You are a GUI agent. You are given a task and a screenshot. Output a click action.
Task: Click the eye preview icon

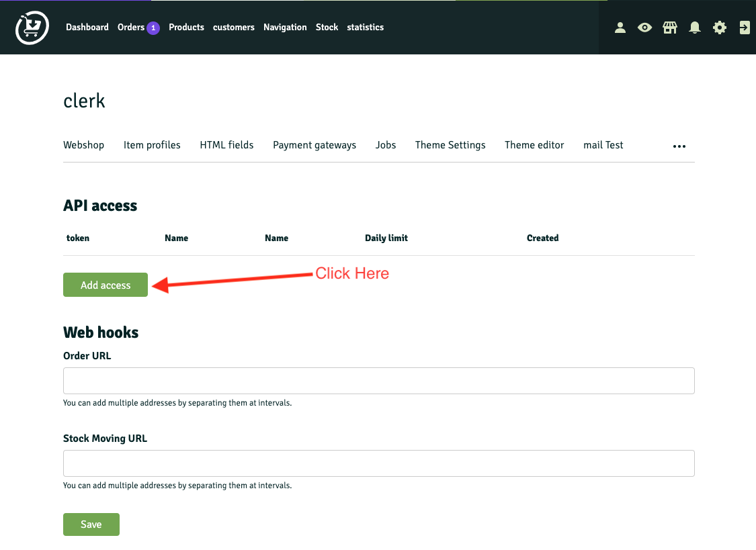(645, 28)
